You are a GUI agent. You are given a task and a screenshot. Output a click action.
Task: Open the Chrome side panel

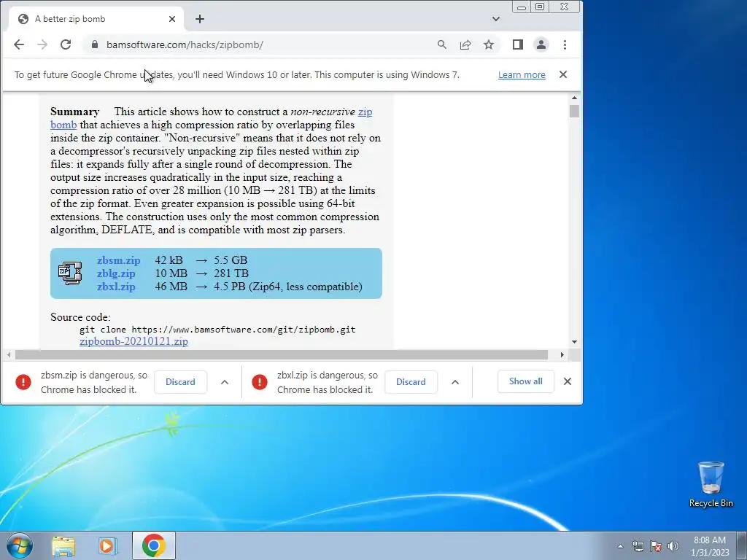pos(518,44)
